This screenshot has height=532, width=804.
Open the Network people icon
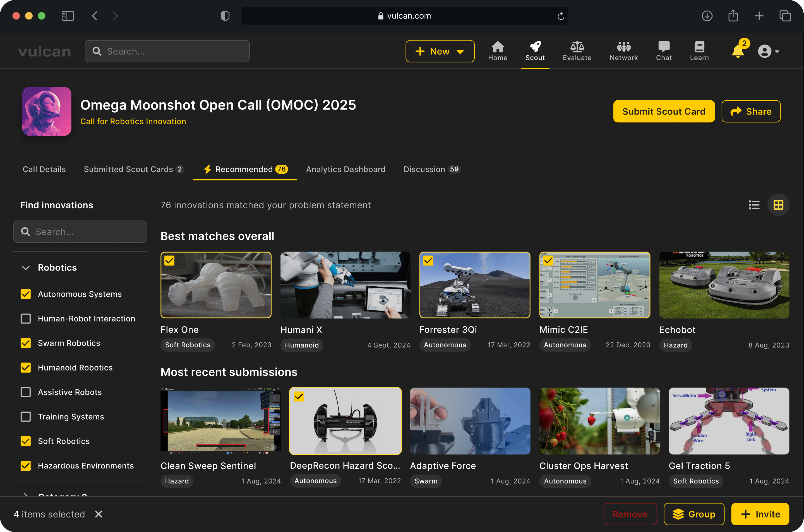click(x=623, y=47)
